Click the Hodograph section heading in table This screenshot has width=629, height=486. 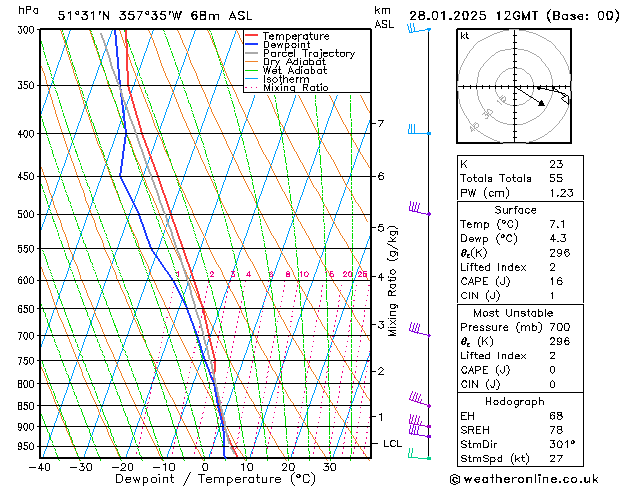515,401
